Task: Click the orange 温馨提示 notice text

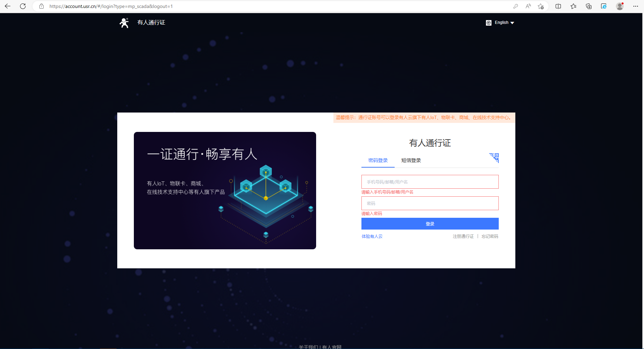Action: click(424, 118)
